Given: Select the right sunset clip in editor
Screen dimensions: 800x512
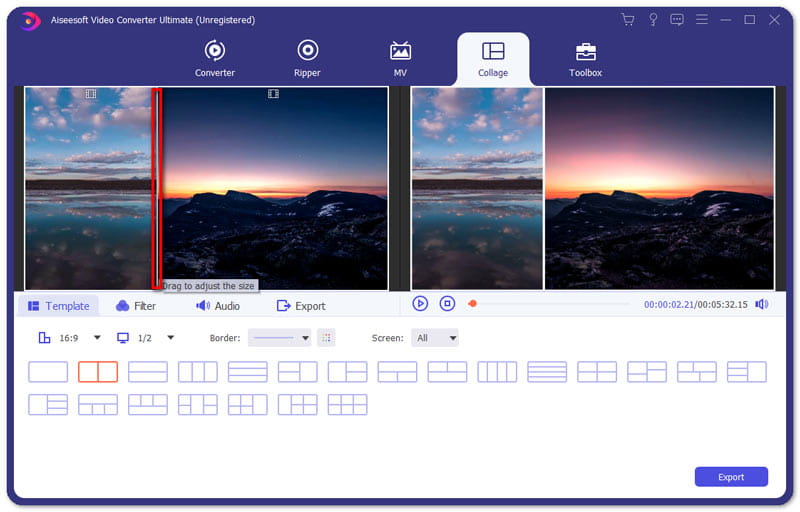Looking at the screenshot, I should click(274, 189).
